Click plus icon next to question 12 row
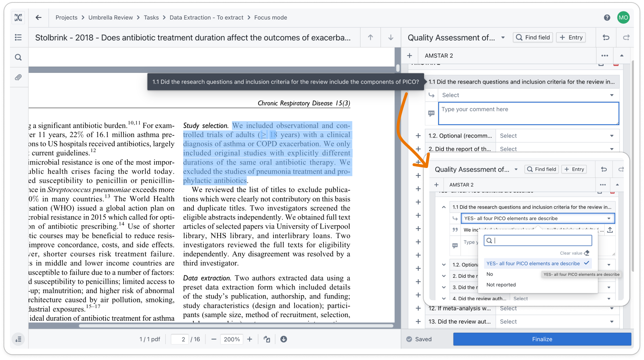 tap(418, 308)
